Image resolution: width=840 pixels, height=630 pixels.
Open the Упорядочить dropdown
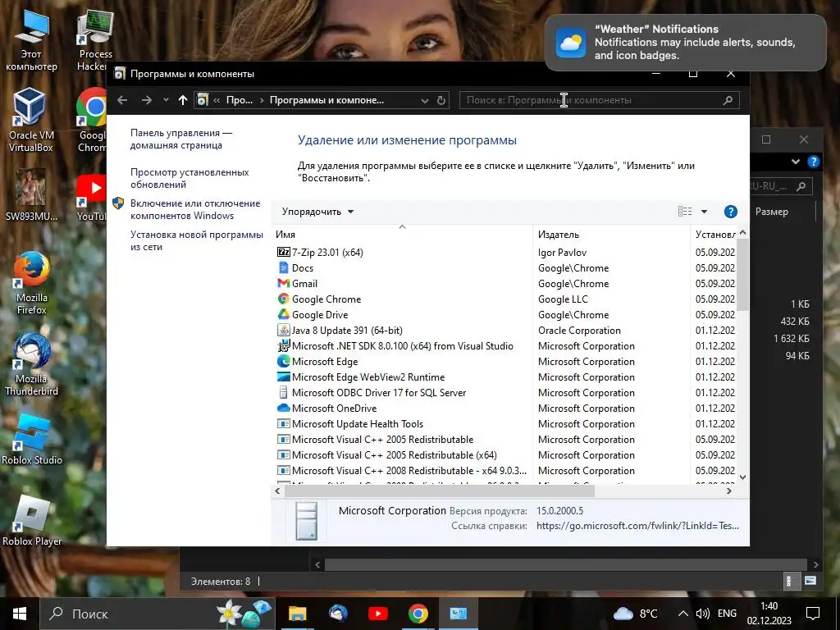point(317,212)
